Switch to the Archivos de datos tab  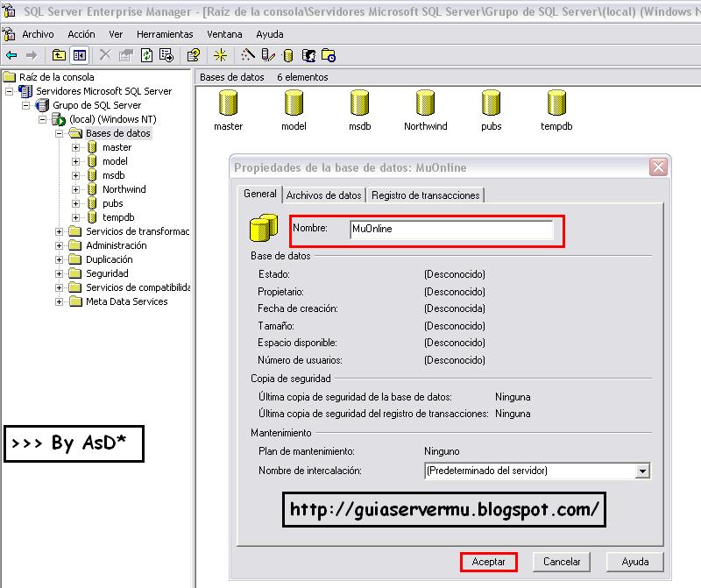click(323, 195)
